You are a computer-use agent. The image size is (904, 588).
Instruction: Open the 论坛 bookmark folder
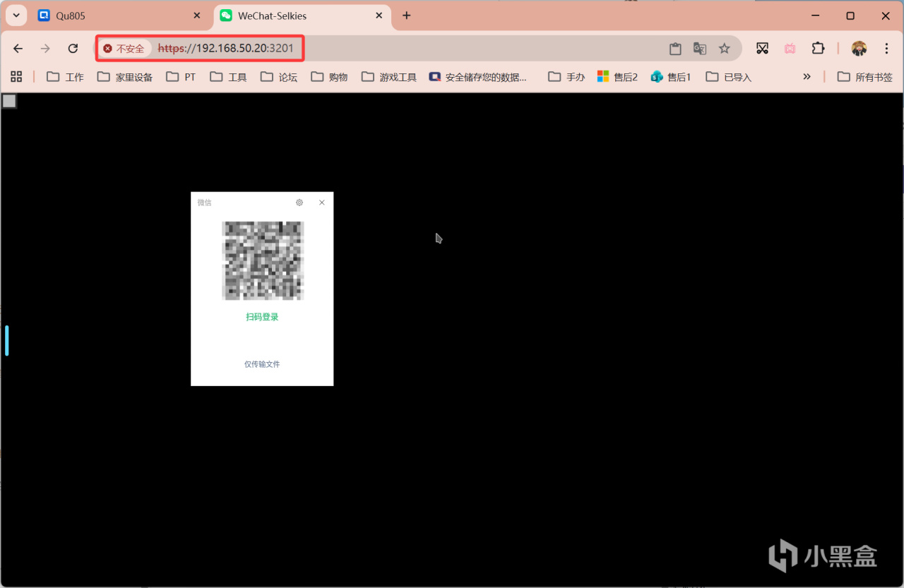click(x=278, y=77)
